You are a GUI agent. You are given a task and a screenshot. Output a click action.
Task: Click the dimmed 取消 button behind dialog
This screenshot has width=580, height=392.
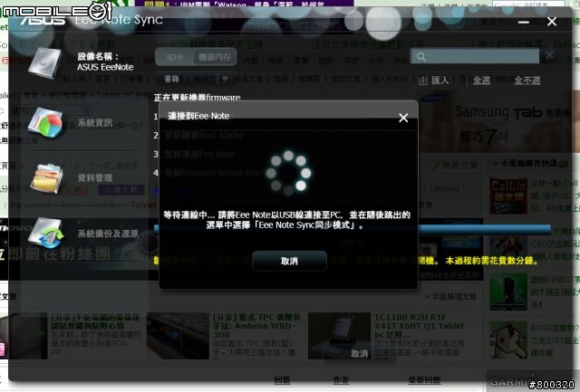359,354
